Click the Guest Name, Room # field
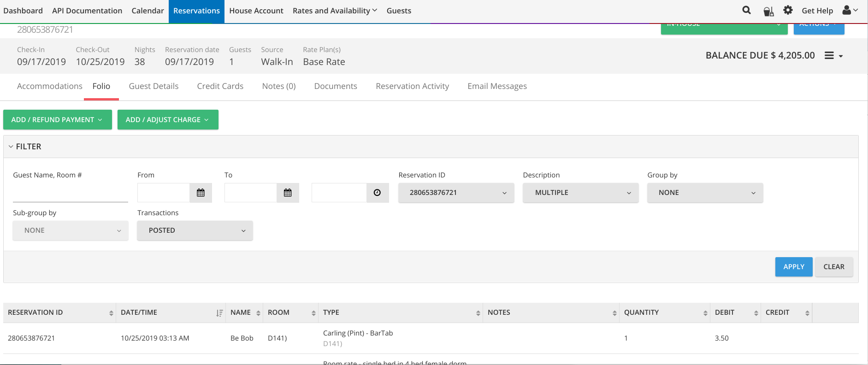Image resolution: width=868 pixels, height=365 pixels. click(70, 194)
